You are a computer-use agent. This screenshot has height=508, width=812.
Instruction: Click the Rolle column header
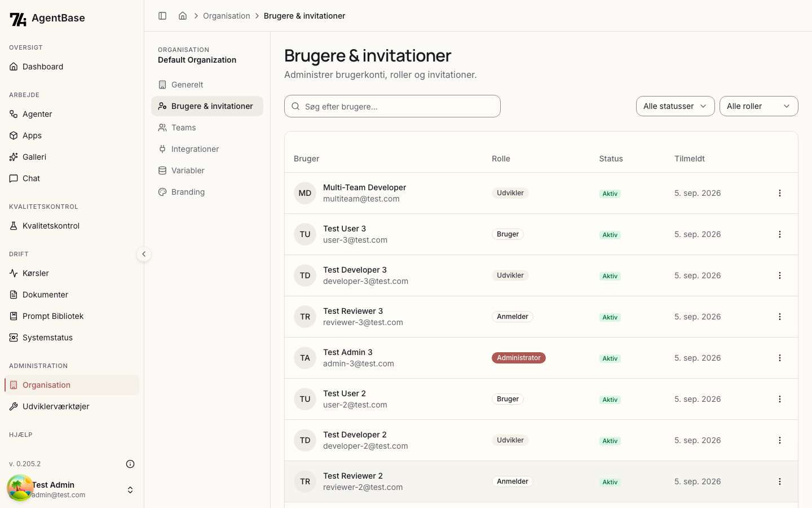501,159
